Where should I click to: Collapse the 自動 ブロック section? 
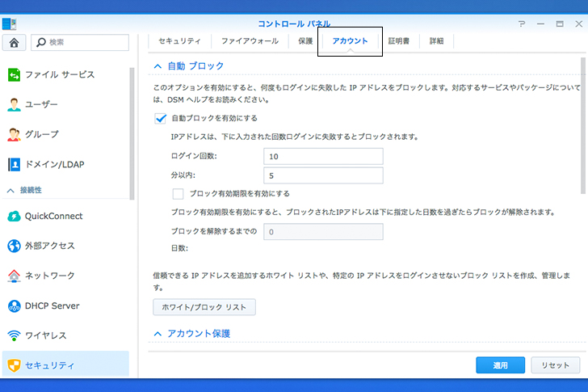click(157, 66)
